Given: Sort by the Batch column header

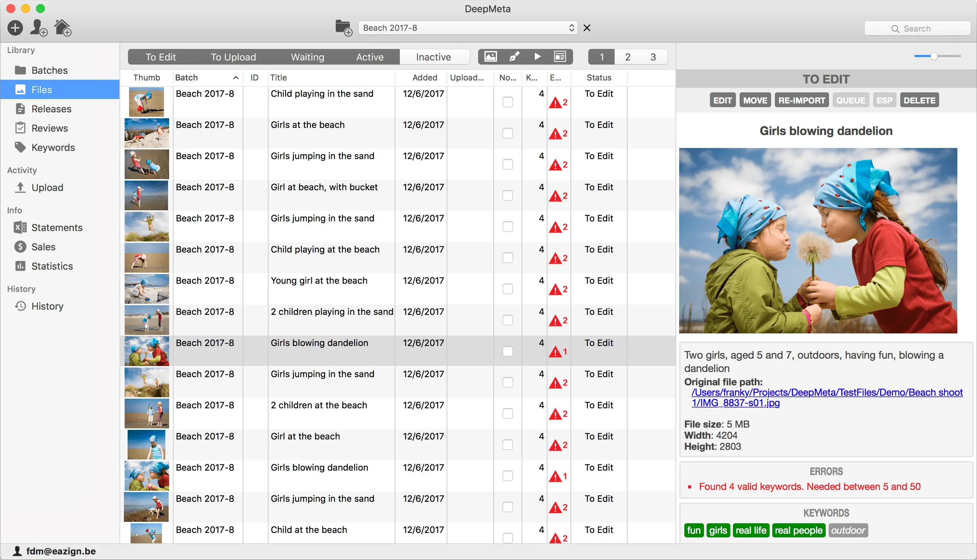Looking at the screenshot, I should [x=207, y=77].
